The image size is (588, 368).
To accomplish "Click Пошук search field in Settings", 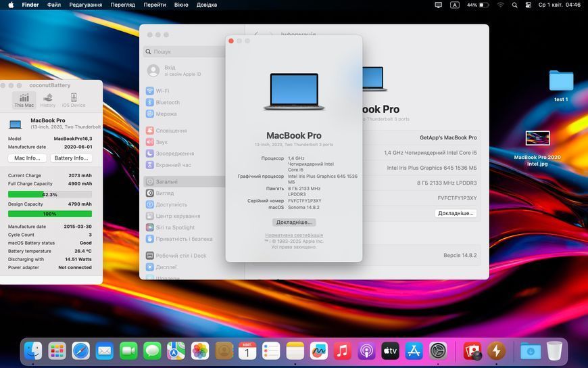I will point(185,51).
